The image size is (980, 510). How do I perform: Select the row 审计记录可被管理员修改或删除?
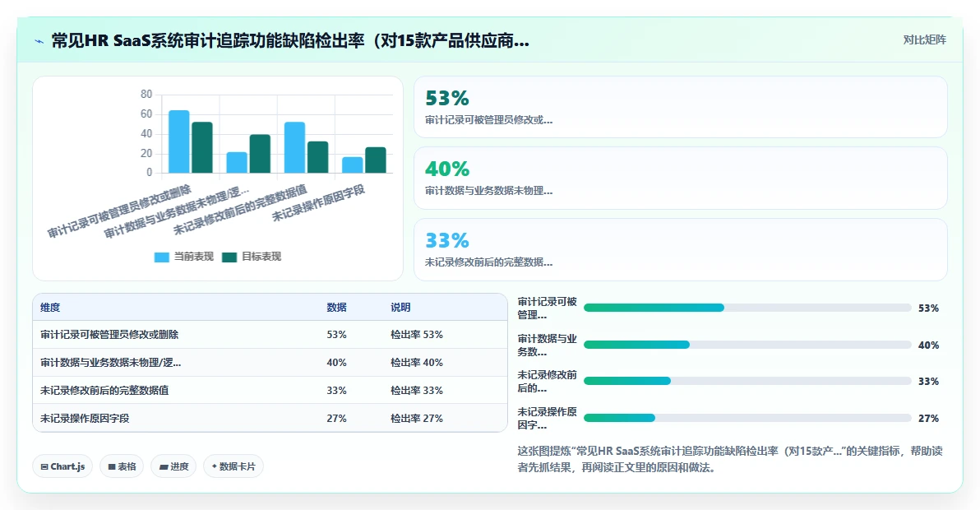[270, 334]
